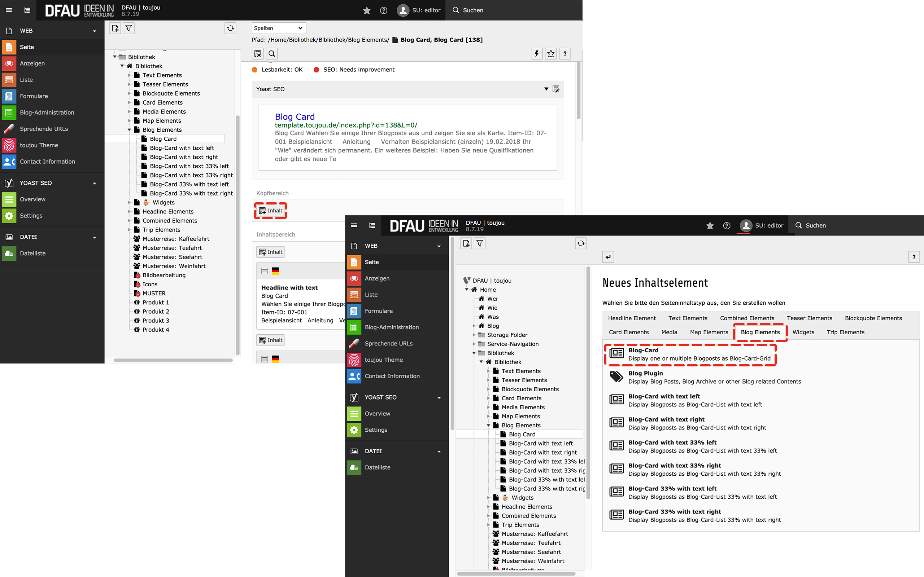This screenshot has height=577, width=924.
Task: Switch to the Widgets tab
Action: (803, 332)
